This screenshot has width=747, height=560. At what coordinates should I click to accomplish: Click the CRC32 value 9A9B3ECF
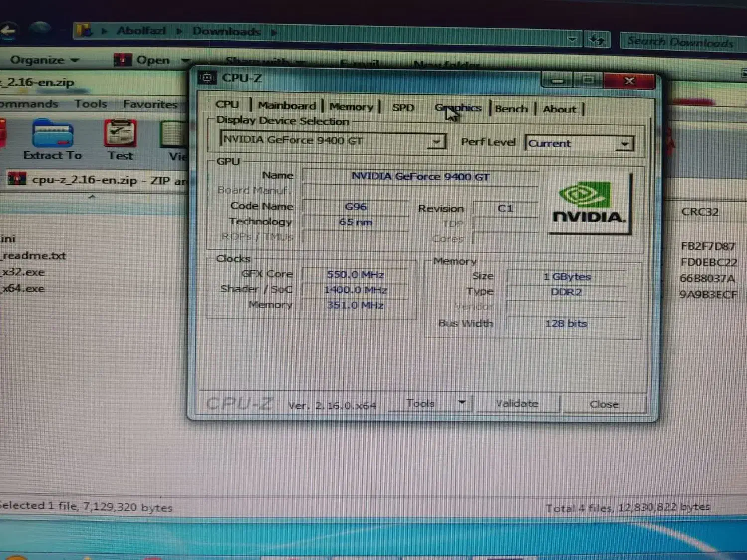[x=708, y=294]
